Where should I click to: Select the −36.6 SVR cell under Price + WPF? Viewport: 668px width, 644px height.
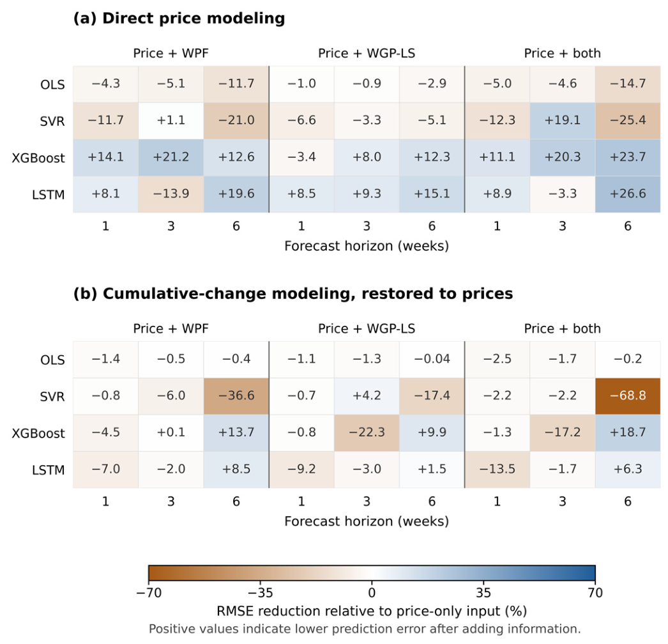236,396
